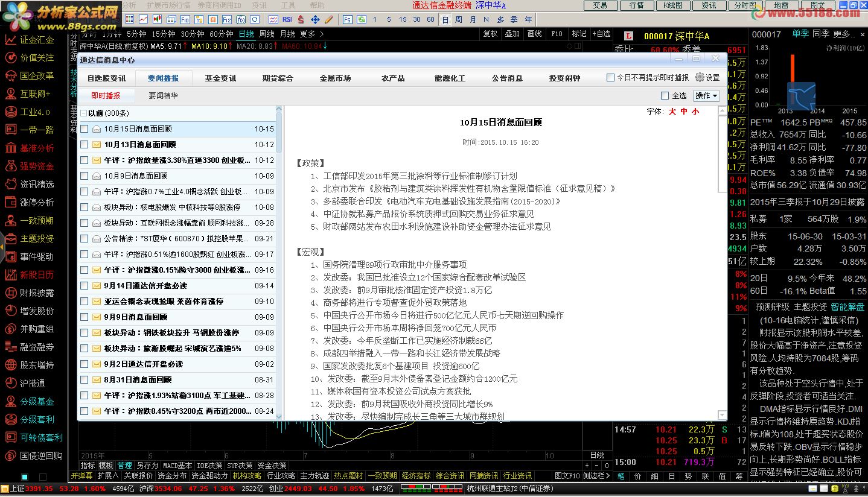This screenshot has width=868, height=497.
Task: Open 更多 beside 单季 同季
Action: pyautogui.click(x=844, y=34)
